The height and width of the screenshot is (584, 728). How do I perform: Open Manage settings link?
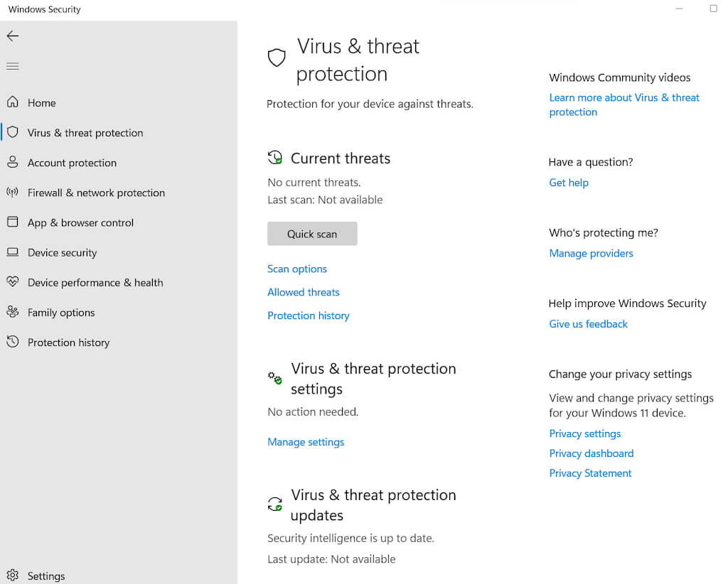click(306, 442)
